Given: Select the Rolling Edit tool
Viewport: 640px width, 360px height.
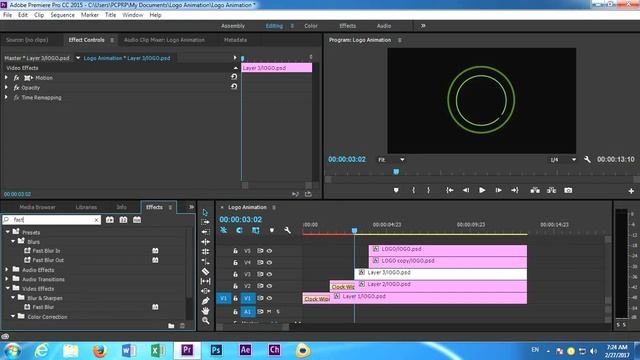Looking at the screenshot, I should pos(205,242).
